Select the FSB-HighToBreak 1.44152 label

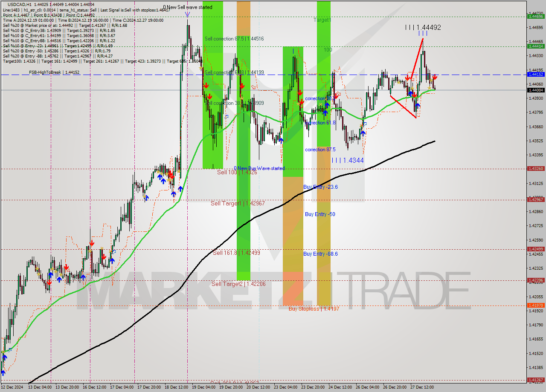[54, 72]
